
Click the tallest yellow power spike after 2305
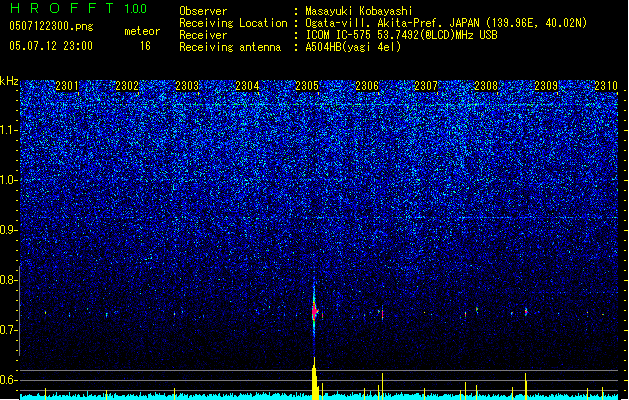315,378
